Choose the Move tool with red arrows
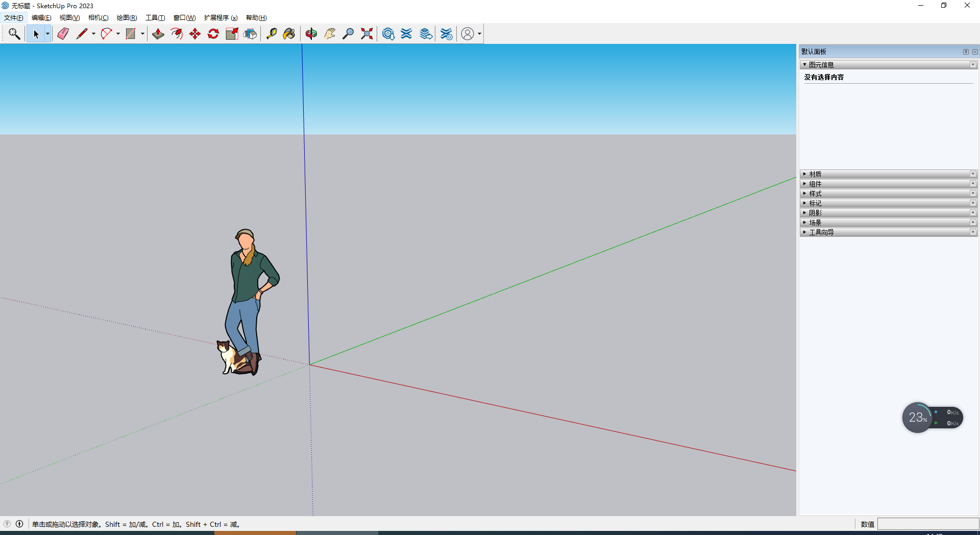This screenshot has width=980, height=535. (x=195, y=34)
